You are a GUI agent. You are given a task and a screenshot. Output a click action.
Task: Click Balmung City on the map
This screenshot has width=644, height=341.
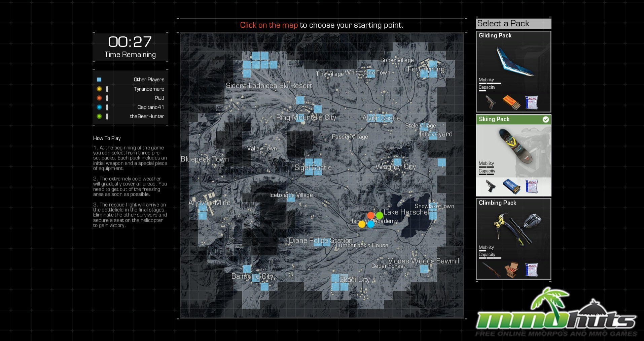(x=252, y=276)
